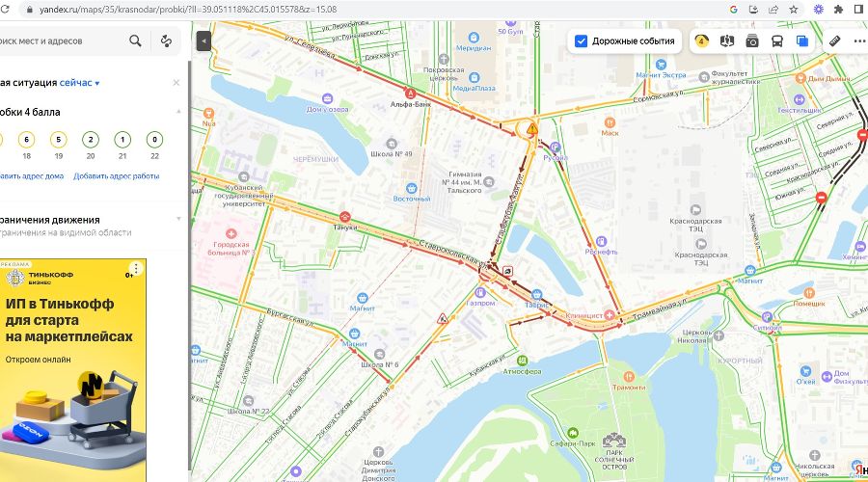Image resolution: width=868 pixels, height=482 pixels.
Task: Uncheck the Дорожные события checkbox
Action: pyautogui.click(x=581, y=40)
